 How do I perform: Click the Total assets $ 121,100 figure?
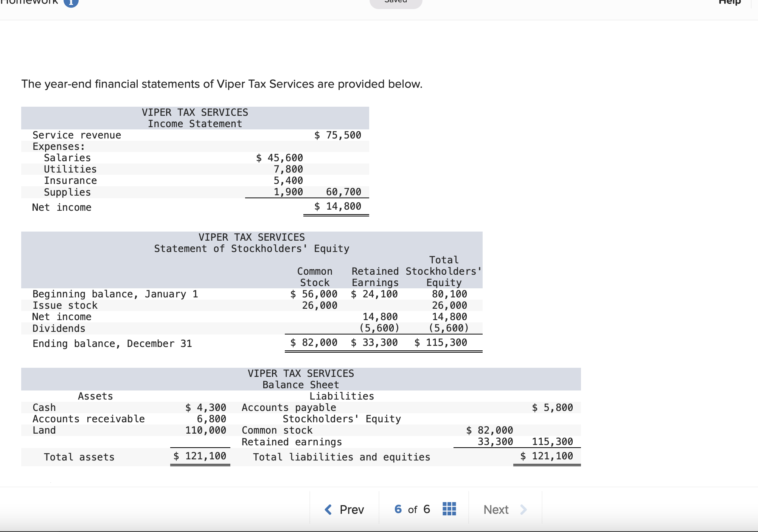[x=200, y=456]
